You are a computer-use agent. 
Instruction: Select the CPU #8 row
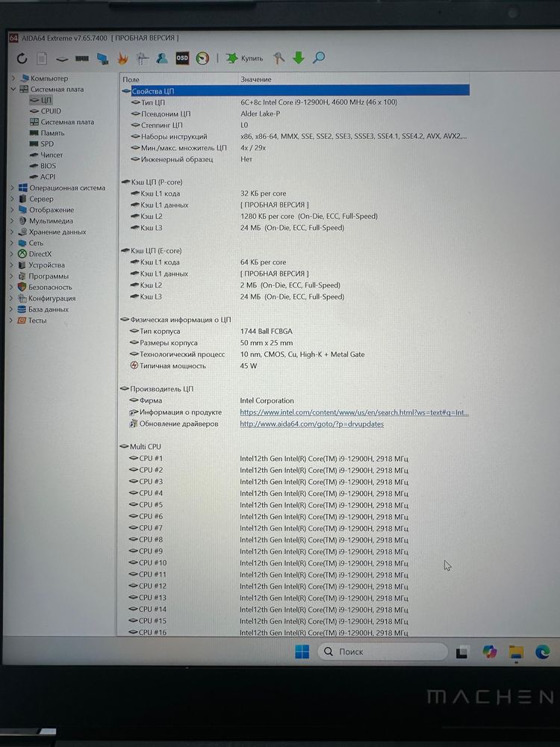pos(294,540)
